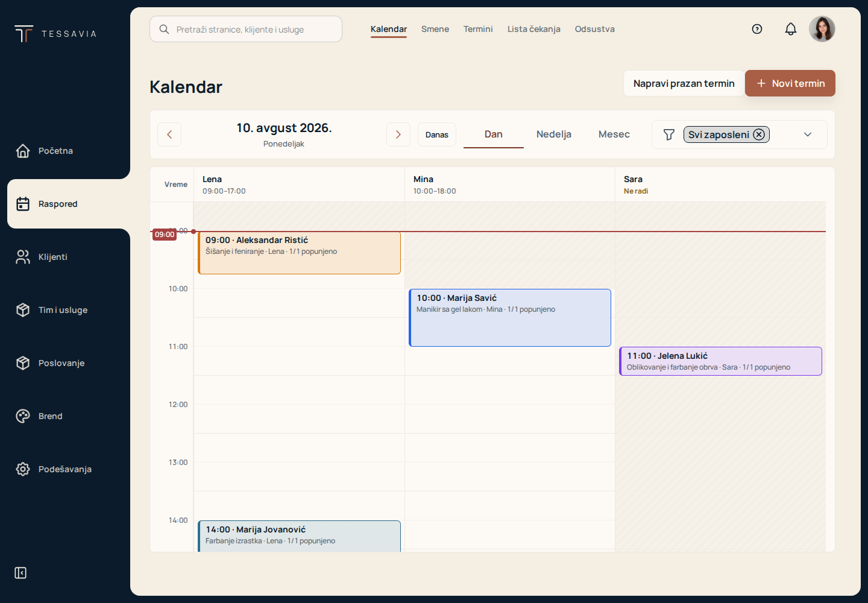Remove the Svi zaposleni filter chip
The height and width of the screenshot is (603, 868).
(759, 134)
